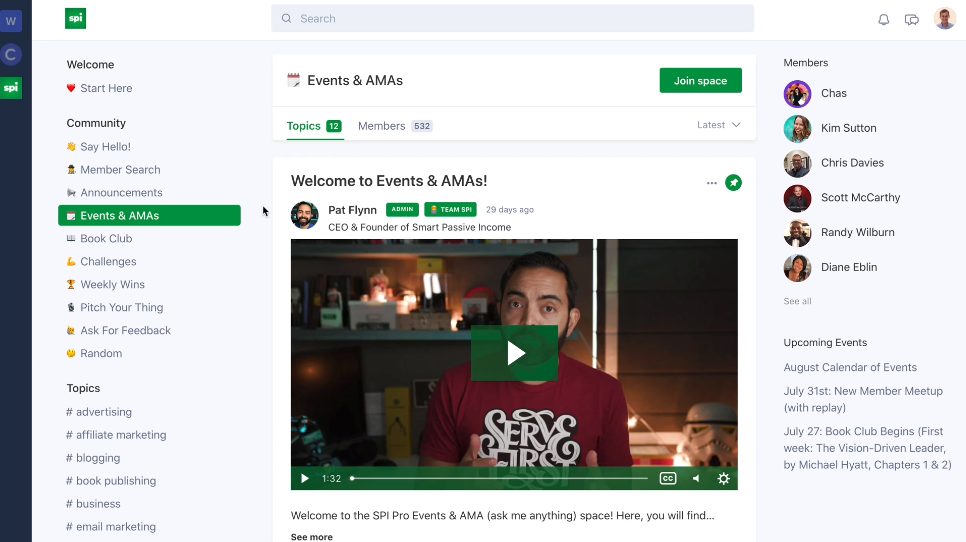
Task: Open the user profile avatar menu
Action: click(944, 18)
